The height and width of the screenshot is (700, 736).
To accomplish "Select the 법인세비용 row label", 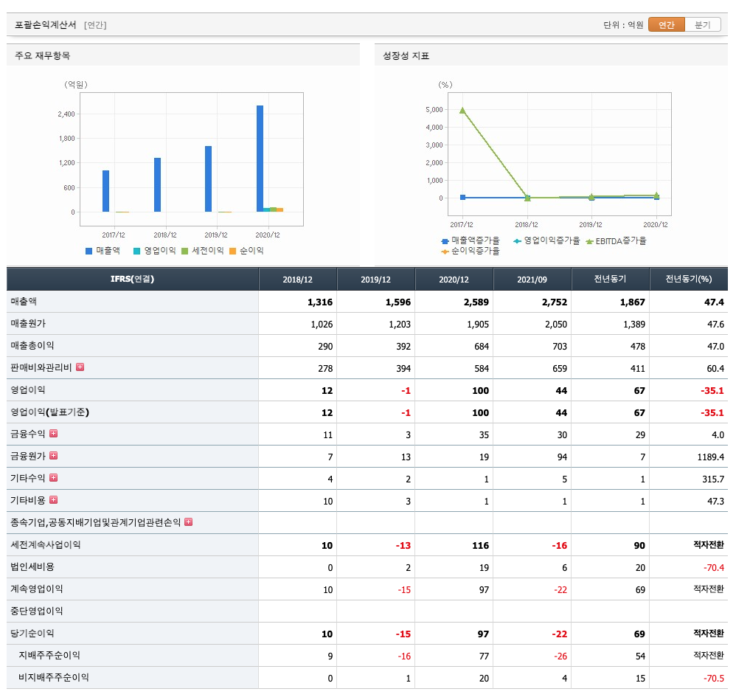I will [32, 566].
